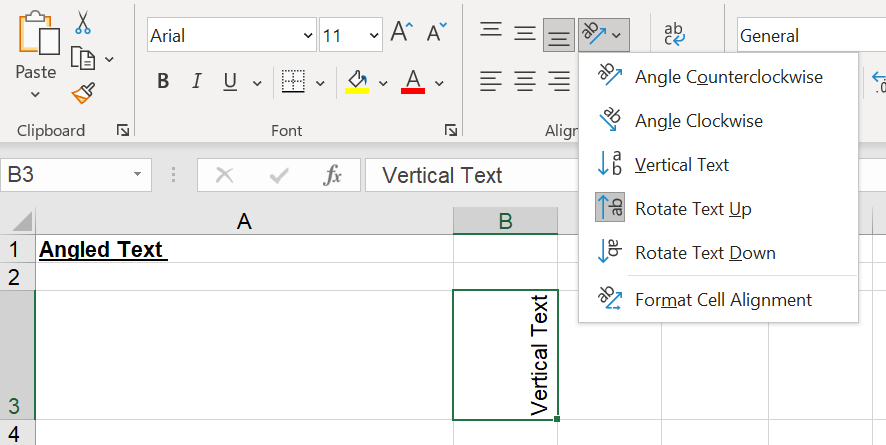This screenshot has width=886, height=445.
Task: Select Align Left button
Action: 490,81
